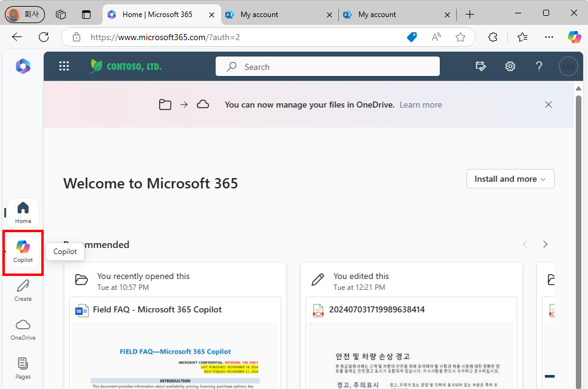Open the app launcher grid
This screenshot has width=588, height=389.
coord(64,66)
